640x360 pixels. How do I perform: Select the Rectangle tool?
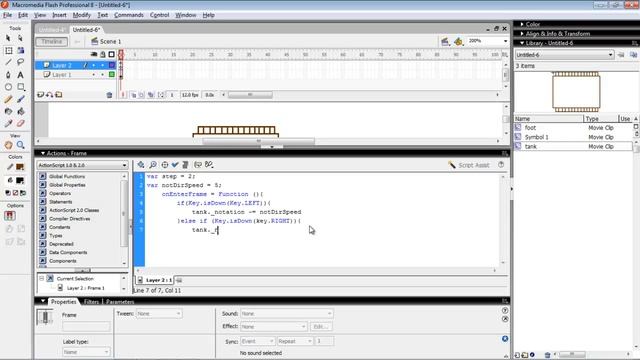click(x=20, y=87)
